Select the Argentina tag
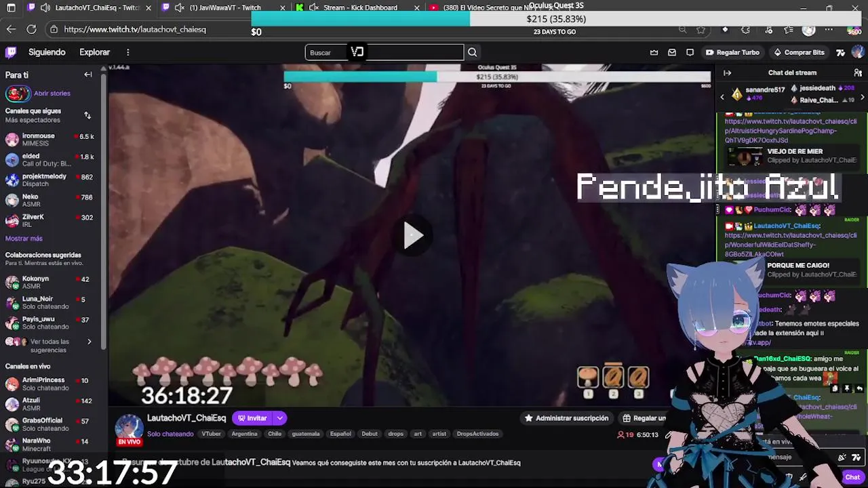Viewport: 868px width, 488px height. (244, 434)
